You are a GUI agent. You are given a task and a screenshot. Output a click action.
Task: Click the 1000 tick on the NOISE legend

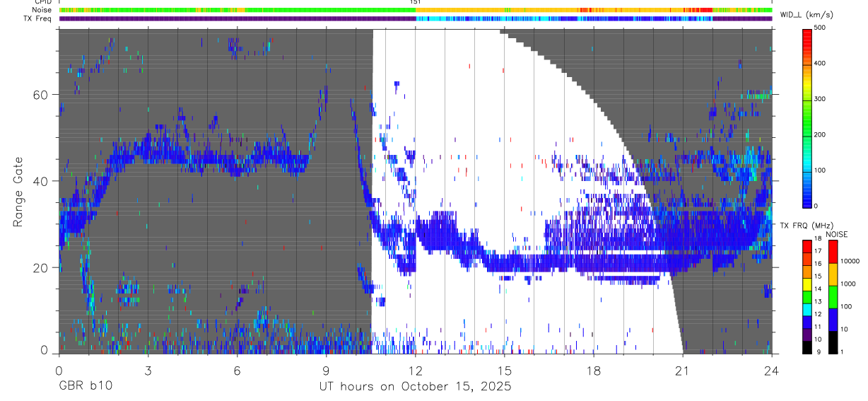coord(848,285)
